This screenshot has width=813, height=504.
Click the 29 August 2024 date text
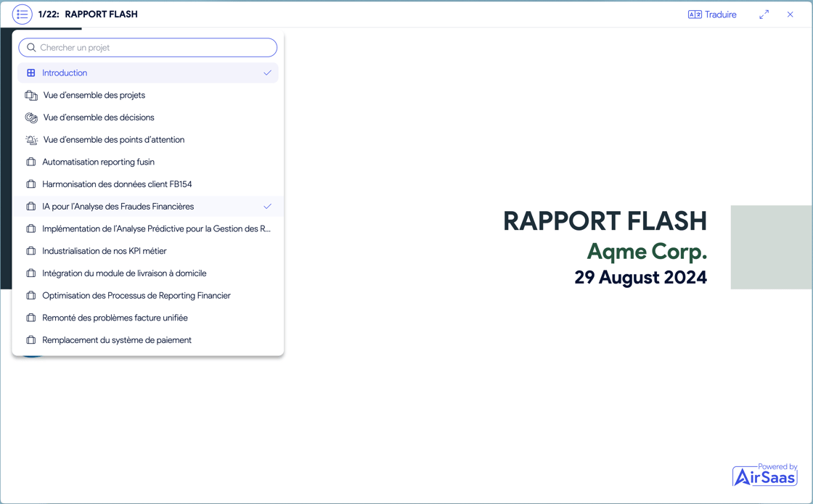pyautogui.click(x=641, y=278)
